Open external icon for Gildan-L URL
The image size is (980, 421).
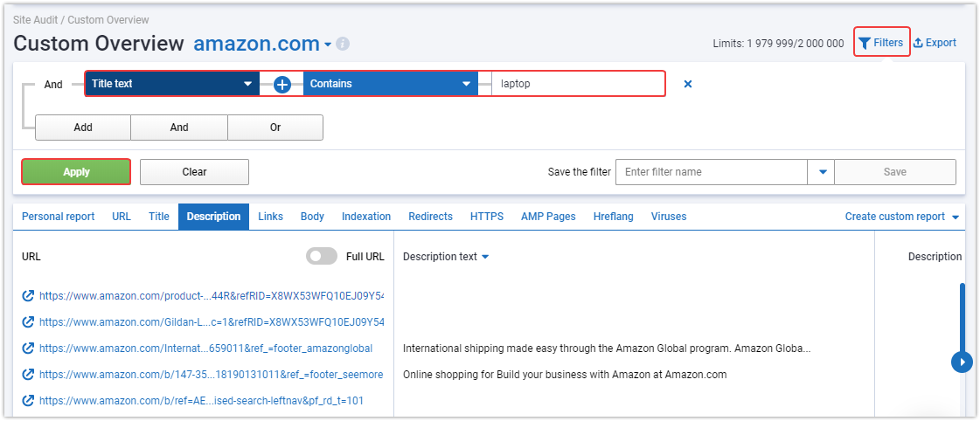click(x=27, y=321)
